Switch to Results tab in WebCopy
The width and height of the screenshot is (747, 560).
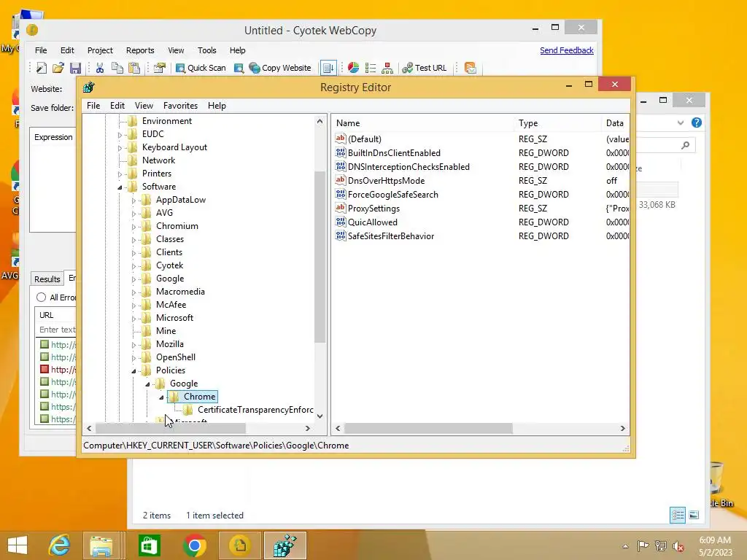pyautogui.click(x=47, y=279)
